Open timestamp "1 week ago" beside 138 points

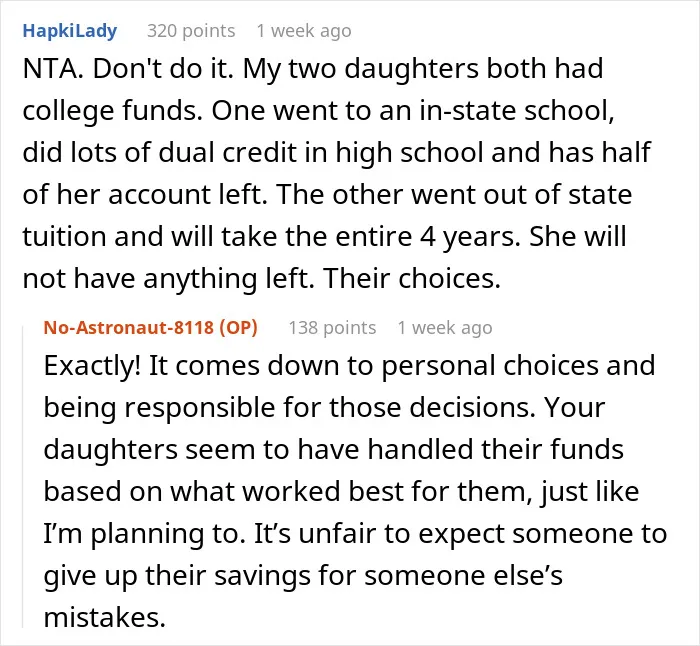click(445, 328)
